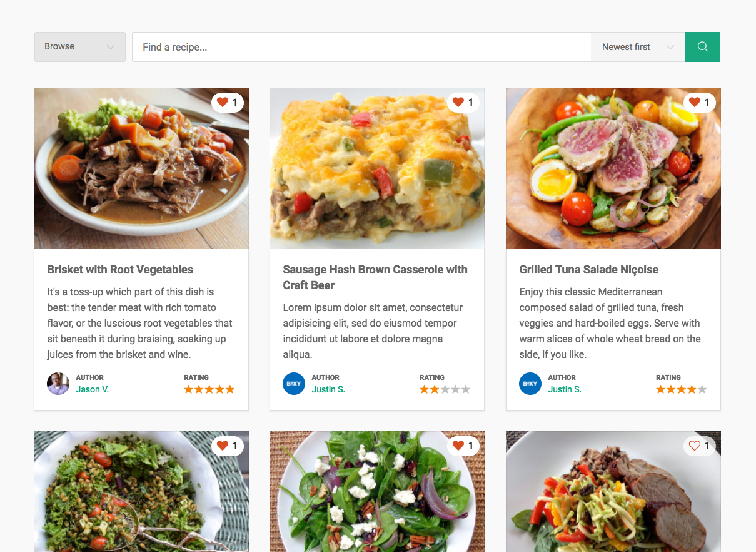Rate the tuna salad via its fifth star
The height and width of the screenshot is (552, 756).
pos(702,389)
